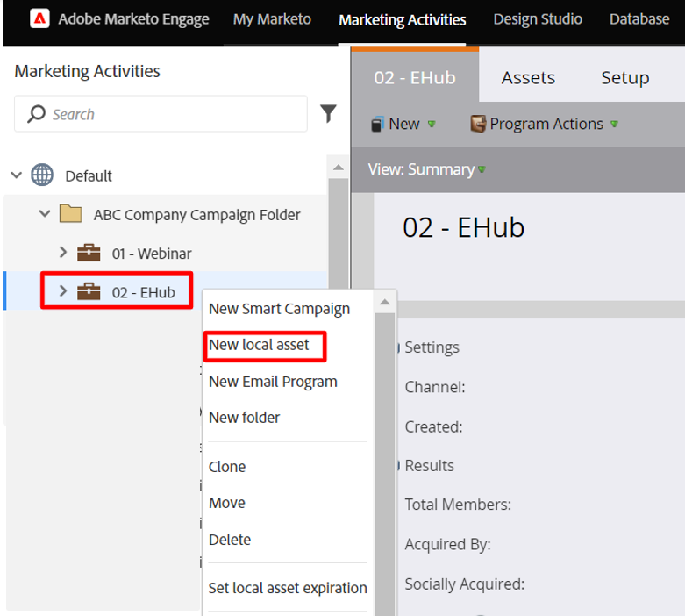Image resolution: width=685 pixels, height=616 pixels.
Task: Click the search magnifier icon
Action: coord(36,114)
